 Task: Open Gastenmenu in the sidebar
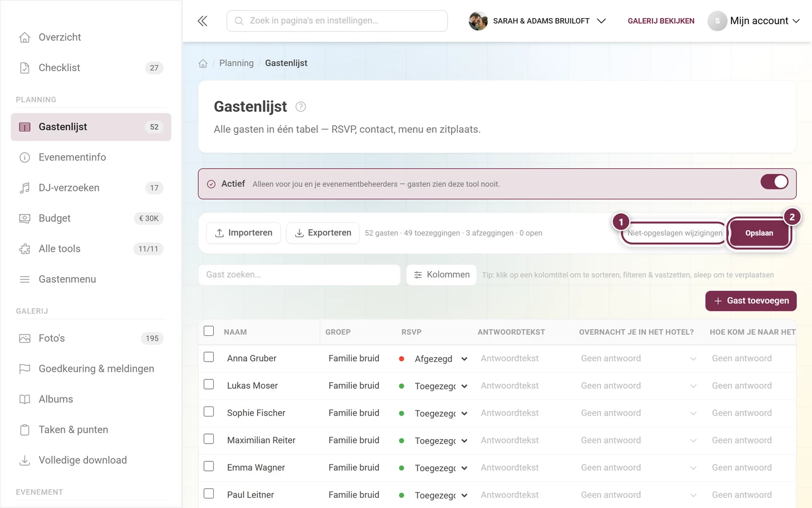91,279
